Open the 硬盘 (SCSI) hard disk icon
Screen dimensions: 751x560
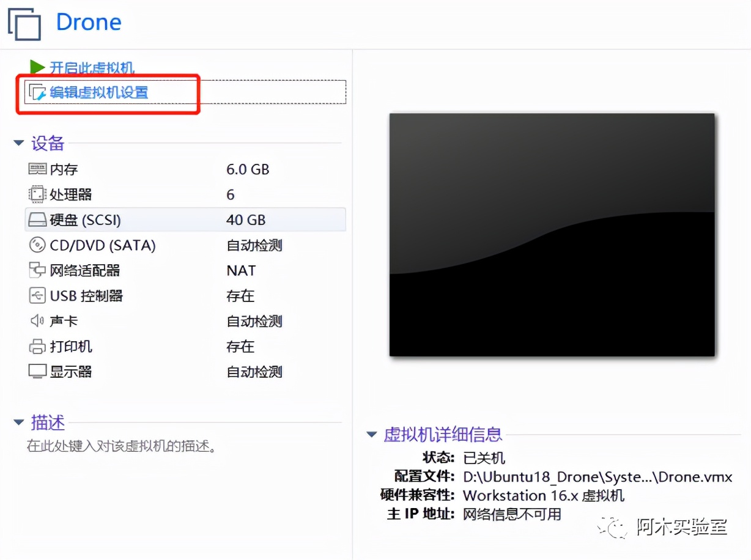click(x=37, y=219)
